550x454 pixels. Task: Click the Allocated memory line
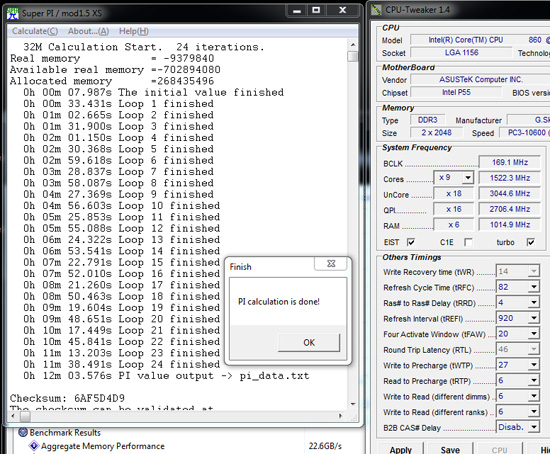point(112,81)
